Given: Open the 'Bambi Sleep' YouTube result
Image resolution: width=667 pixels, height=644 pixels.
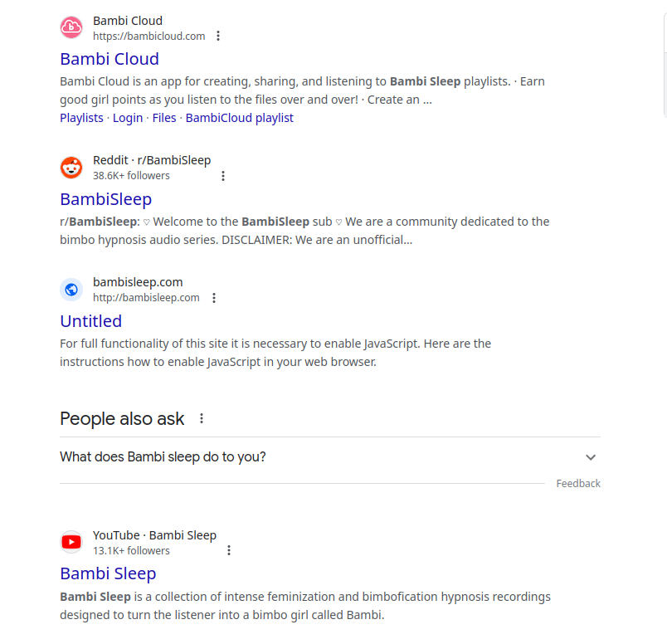Looking at the screenshot, I should coord(108,573).
